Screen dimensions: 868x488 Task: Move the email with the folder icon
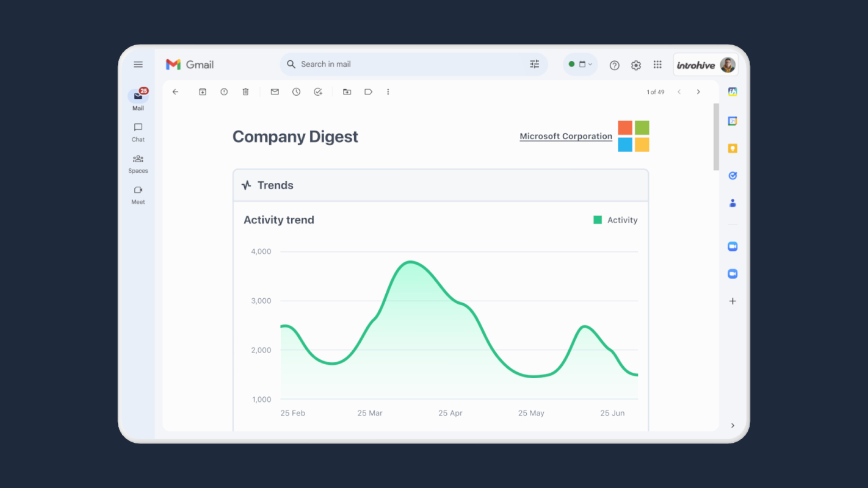coord(347,92)
